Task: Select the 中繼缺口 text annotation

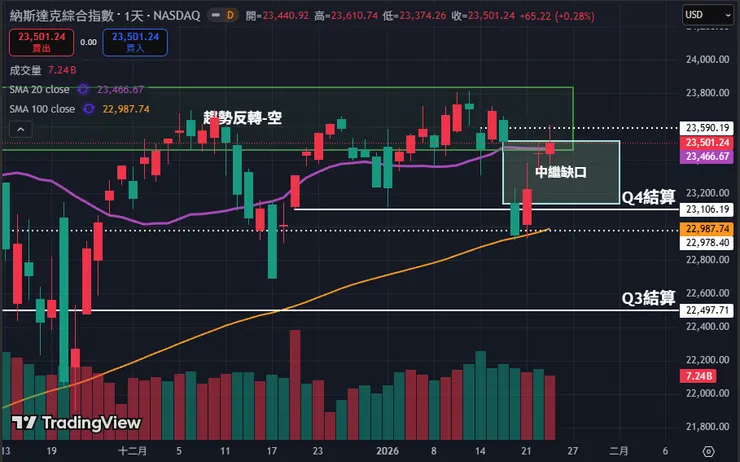Action: (x=561, y=172)
